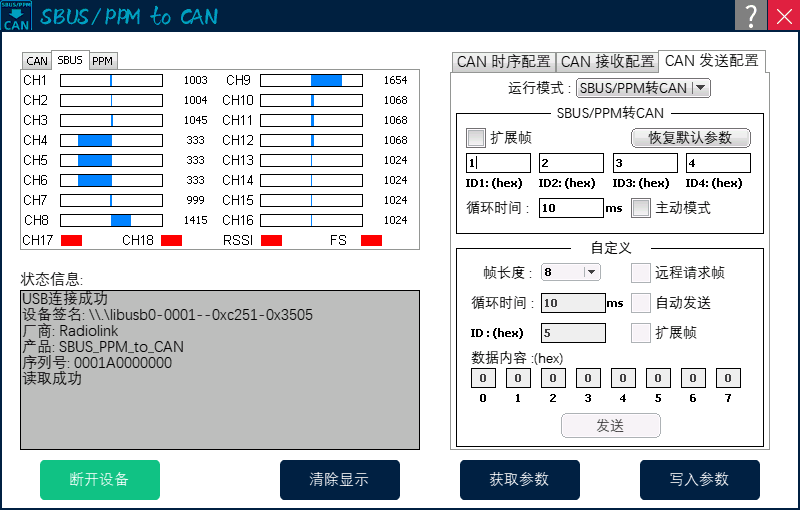
Task: Open the 运行模式 dropdown
Action: pyautogui.click(x=644, y=88)
